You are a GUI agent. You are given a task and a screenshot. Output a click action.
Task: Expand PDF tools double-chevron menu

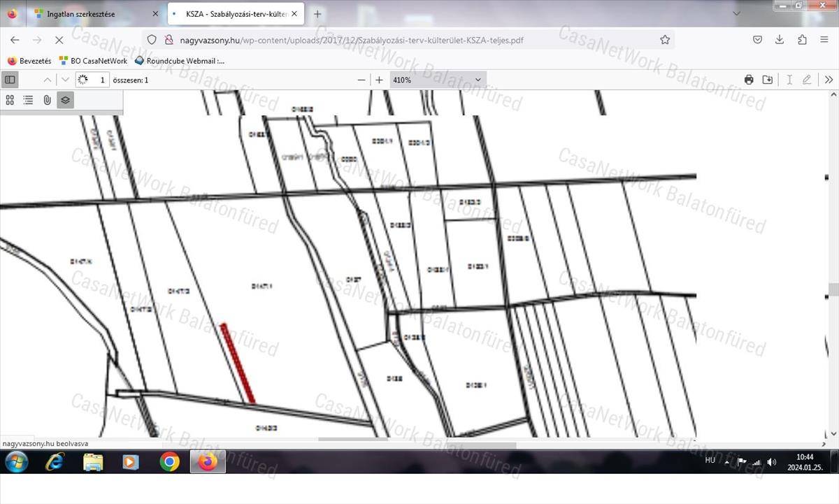coord(829,80)
